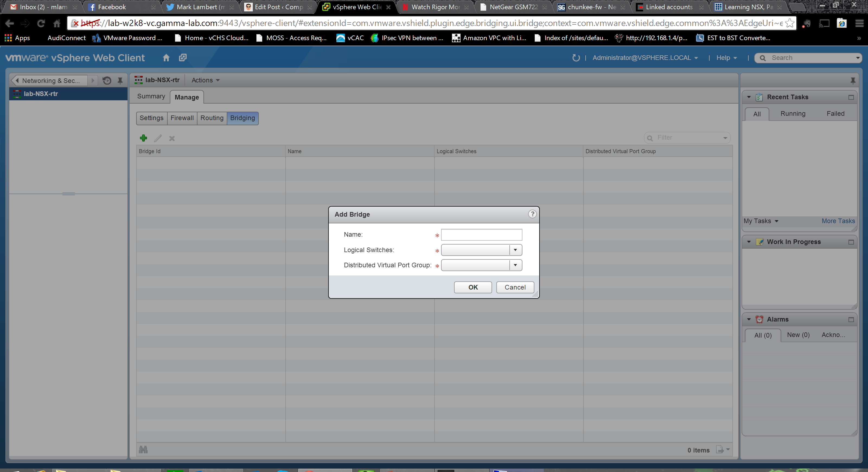Click the refresh icon beside Administrator

(576, 58)
